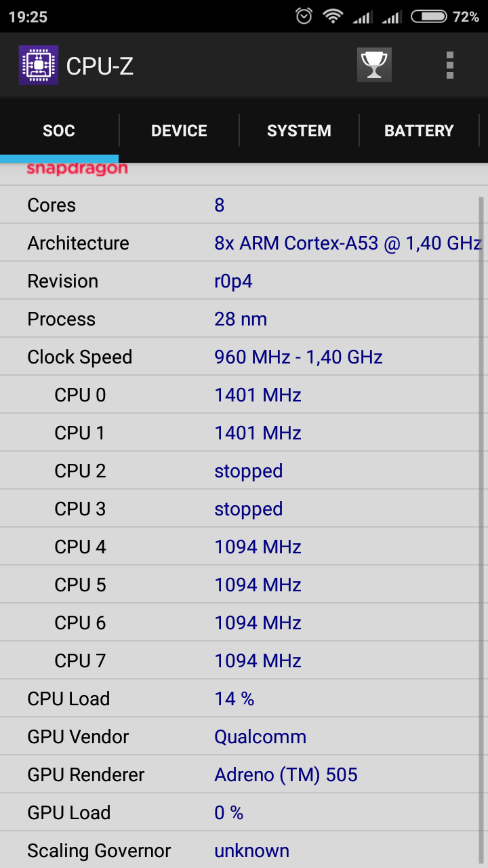This screenshot has width=488, height=868.
Task: Tap the battery indicator icon
Action: coord(429,16)
